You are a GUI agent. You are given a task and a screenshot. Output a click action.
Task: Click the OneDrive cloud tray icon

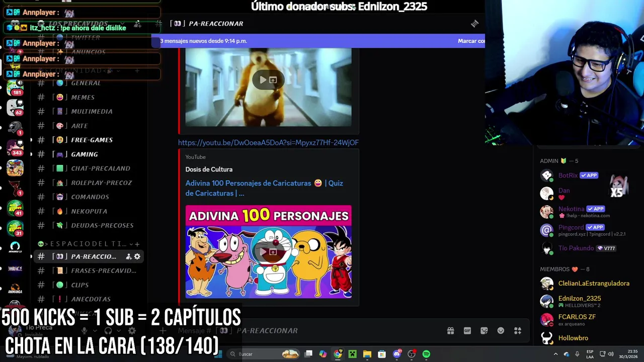[x=567, y=354]
